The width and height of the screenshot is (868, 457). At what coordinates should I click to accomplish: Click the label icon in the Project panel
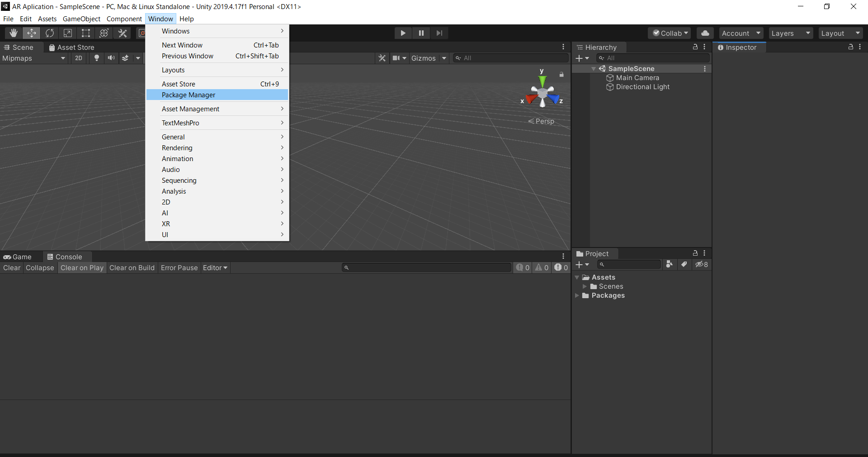pos(684,265)
